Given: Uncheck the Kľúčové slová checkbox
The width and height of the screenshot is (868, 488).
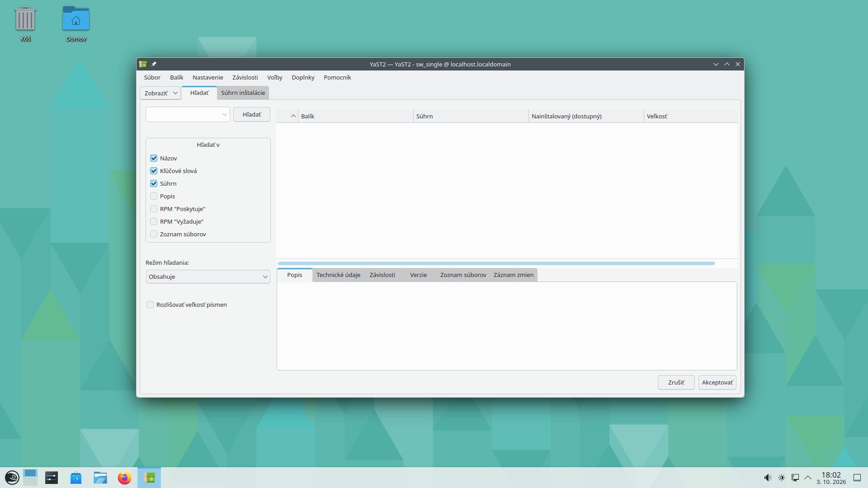Looking at the screenshot, I should 154,171.
